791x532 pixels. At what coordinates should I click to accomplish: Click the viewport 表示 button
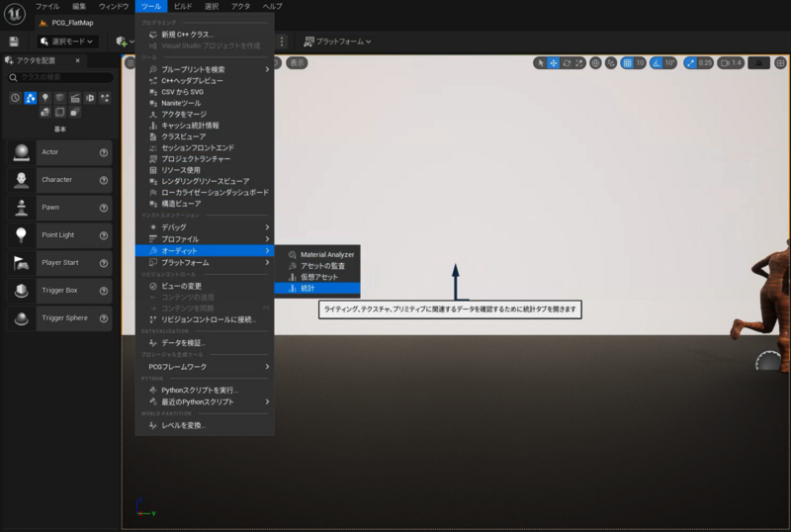tap(298, 63)
